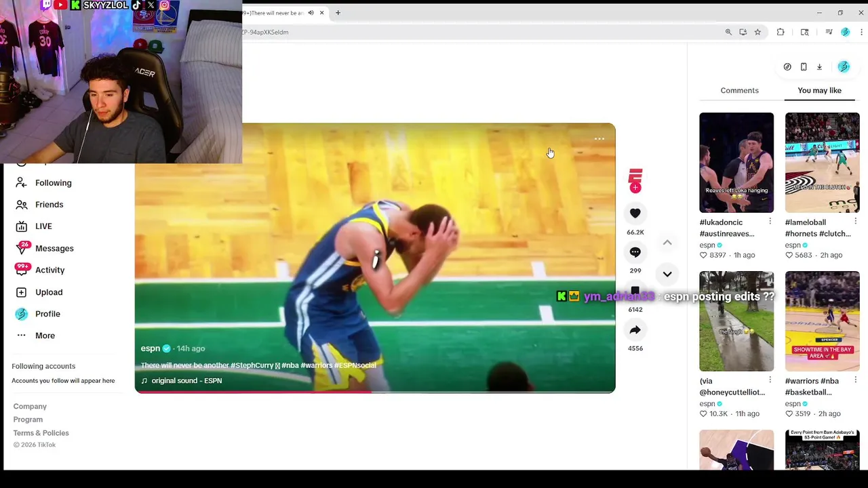The height and width of the screenshot is (488, 868).
Task: Open options for #lameloball video card
Action: pyautogui.click(x=855, y=222)
